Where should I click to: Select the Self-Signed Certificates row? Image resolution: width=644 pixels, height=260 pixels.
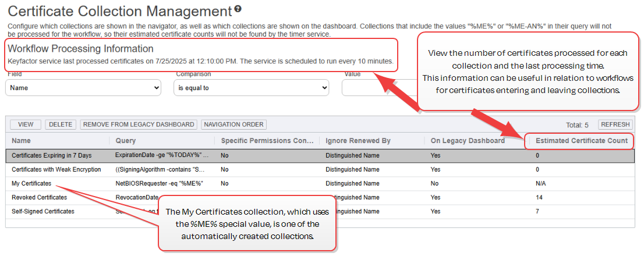point(43,211)
